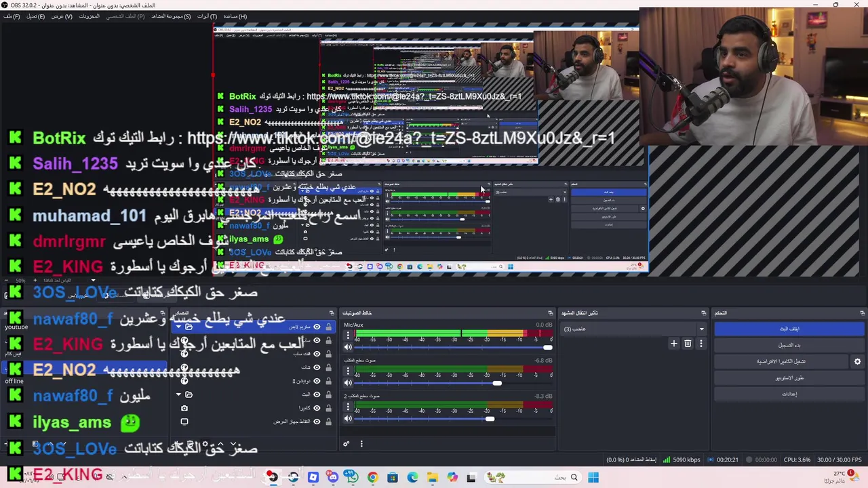868x488 pixels.
Task: Click folder icon of البث group
Action: (x=189, y=394)
